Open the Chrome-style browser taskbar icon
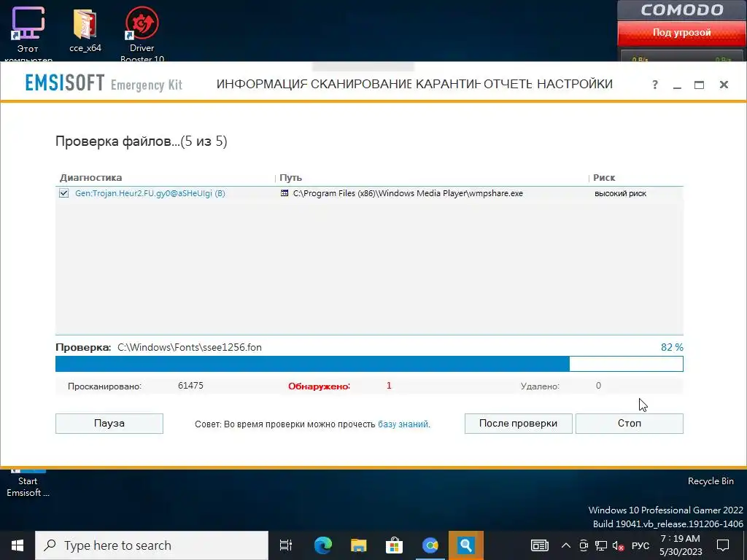Screen dimensions: 747x560 (x=430, y=545)
